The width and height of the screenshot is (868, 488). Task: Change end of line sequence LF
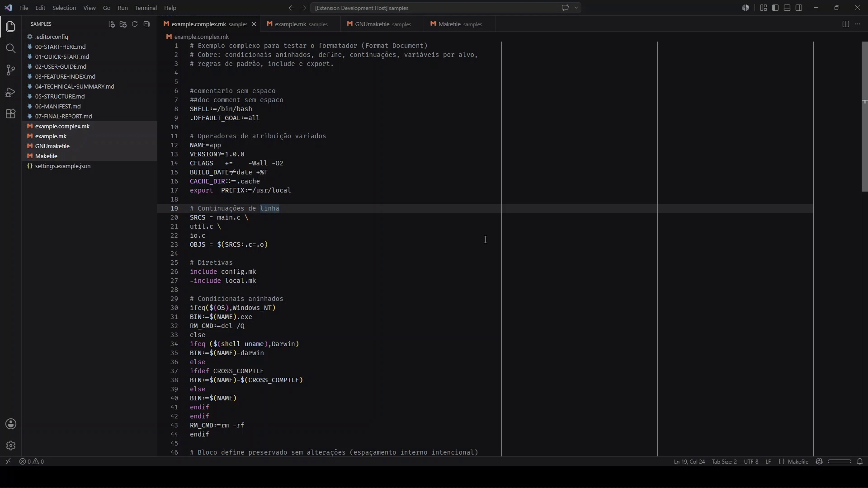(768, 461)
